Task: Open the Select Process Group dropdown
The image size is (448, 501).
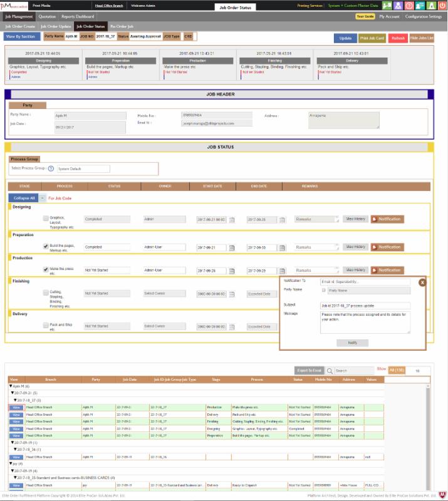Action: pos(83,168)
